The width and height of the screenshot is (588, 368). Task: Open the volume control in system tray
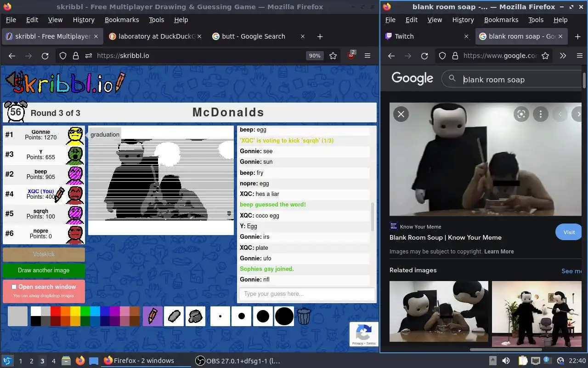point(506,361)
